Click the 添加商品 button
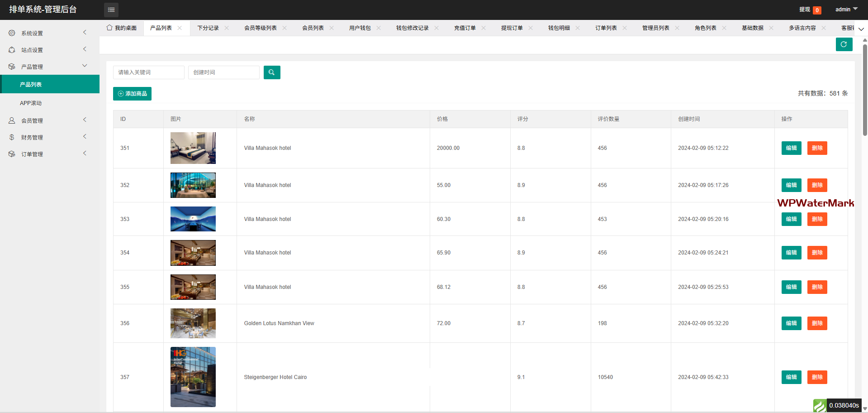This screenshot has width=868, height=413. [x=132, y=94]
